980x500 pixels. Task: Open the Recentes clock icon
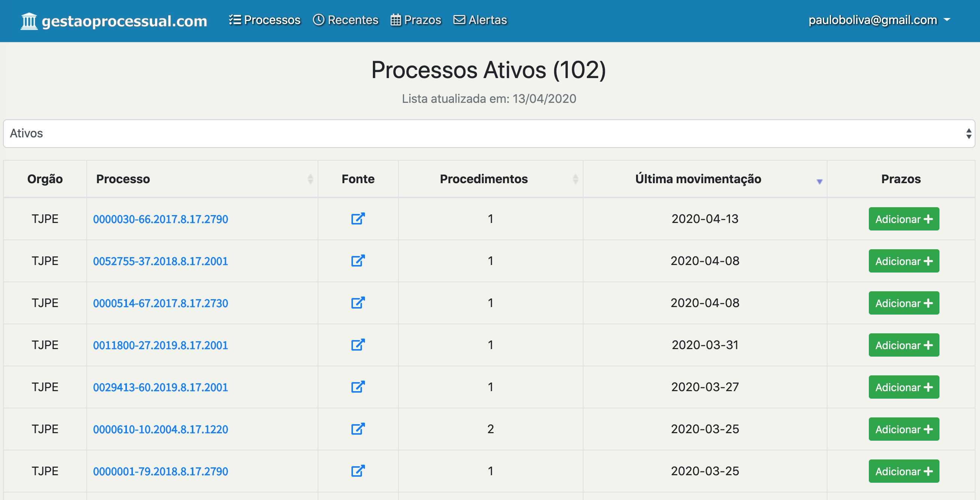coord(319,20)
